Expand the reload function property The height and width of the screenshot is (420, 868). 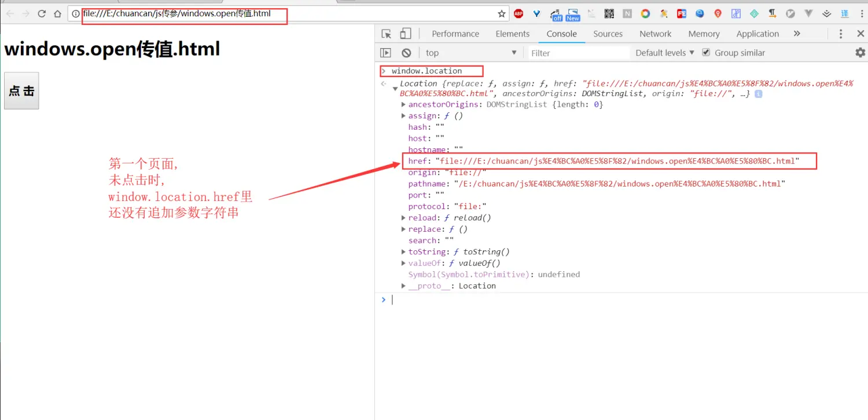click(404, 218)
